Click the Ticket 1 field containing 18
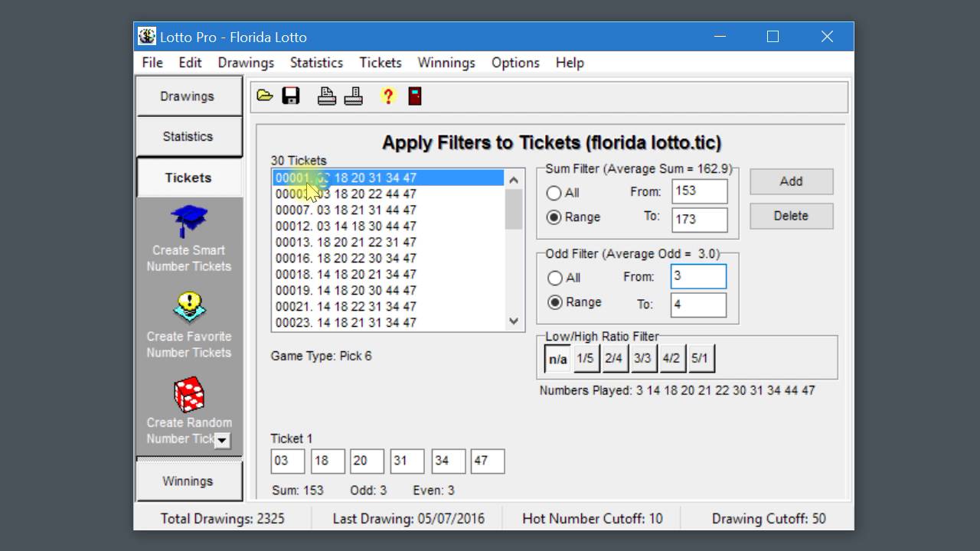The width and height of the screenshot is (980, 551). (x=328, y=461)
